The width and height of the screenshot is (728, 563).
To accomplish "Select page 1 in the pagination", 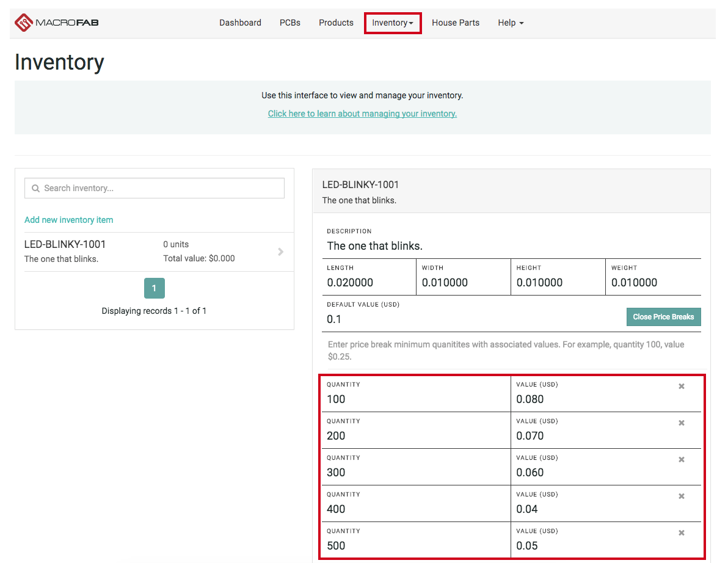I will [154, 288].
